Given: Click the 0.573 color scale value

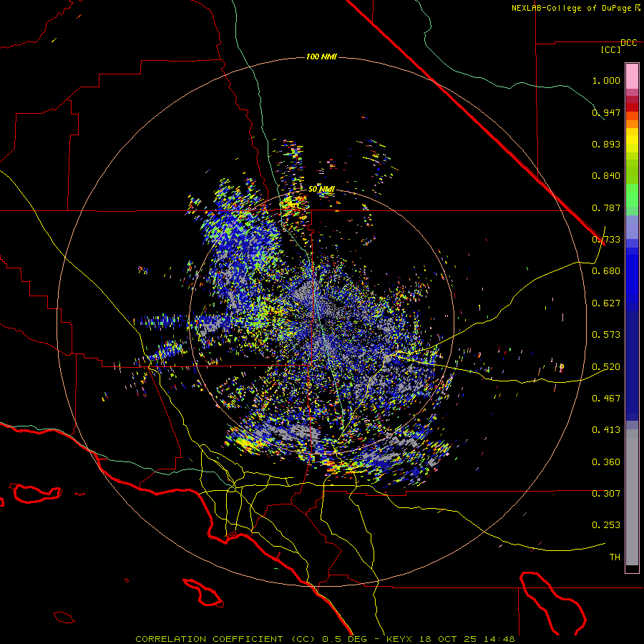Looking at the screenshot, I should [606, 335].
